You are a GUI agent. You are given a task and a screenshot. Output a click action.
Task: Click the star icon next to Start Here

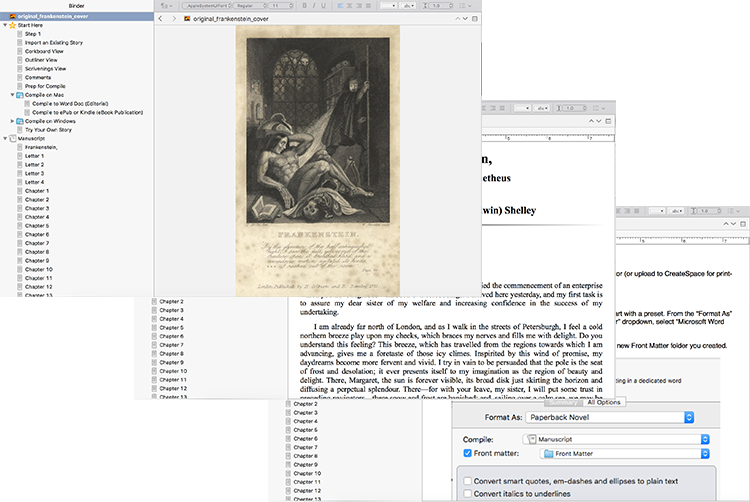click(x=12, y=25)
